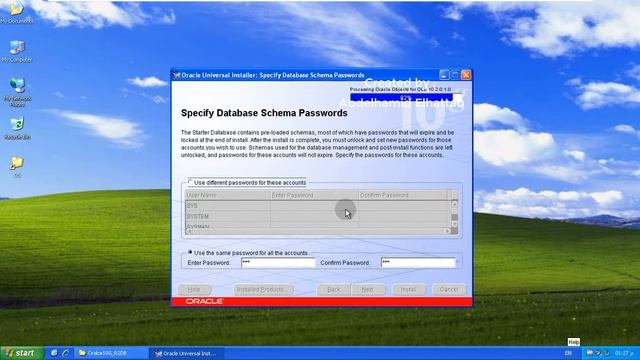
Task: Click the Help button in installer
Action: (x=194, y=289)
